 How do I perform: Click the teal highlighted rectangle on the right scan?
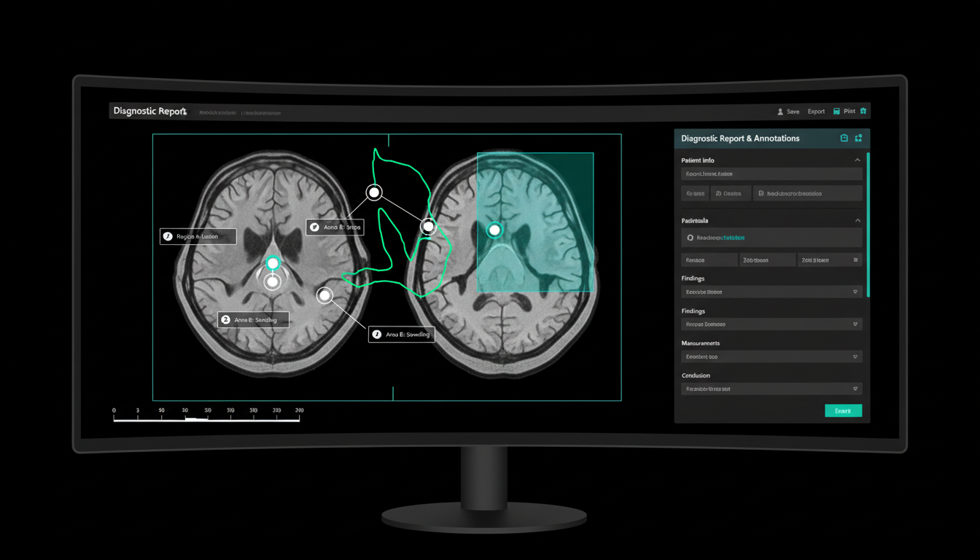[535, 222]
